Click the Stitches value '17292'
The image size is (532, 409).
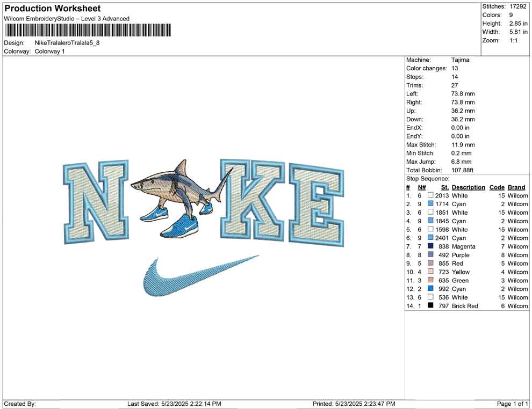[x=517, y=6]
